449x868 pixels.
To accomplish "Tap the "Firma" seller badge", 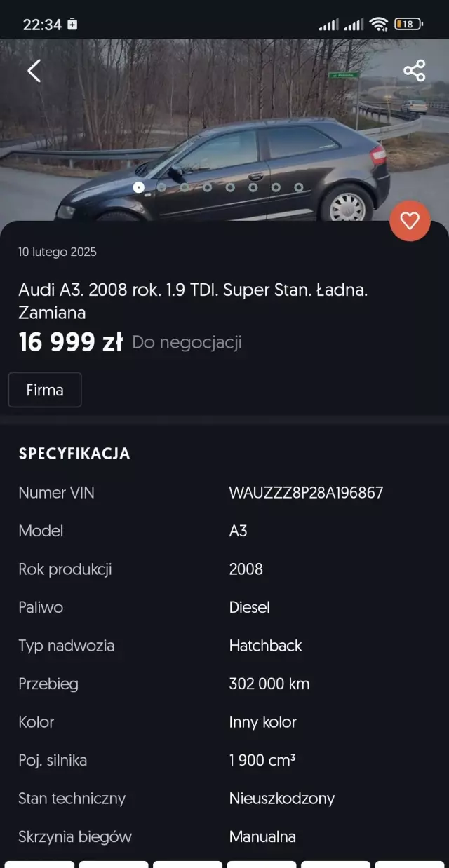I will (x=44, y=390).
